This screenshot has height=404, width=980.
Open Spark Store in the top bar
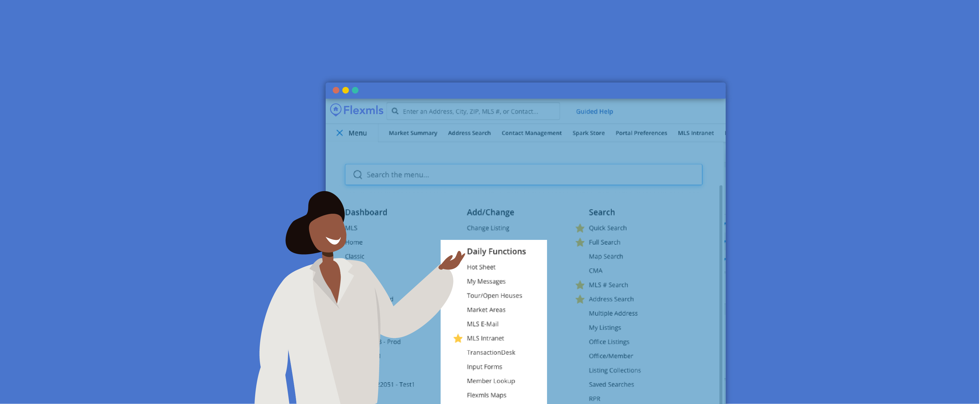tap(588, 133)
